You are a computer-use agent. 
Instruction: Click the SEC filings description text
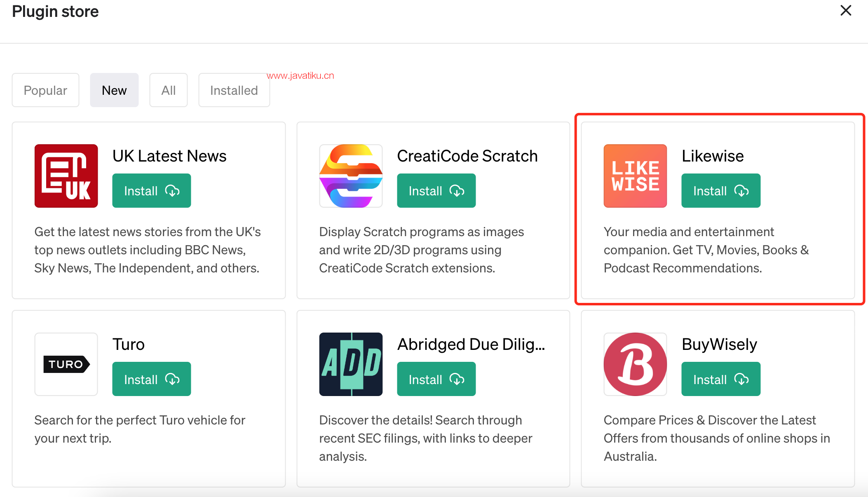coord(426,438)
